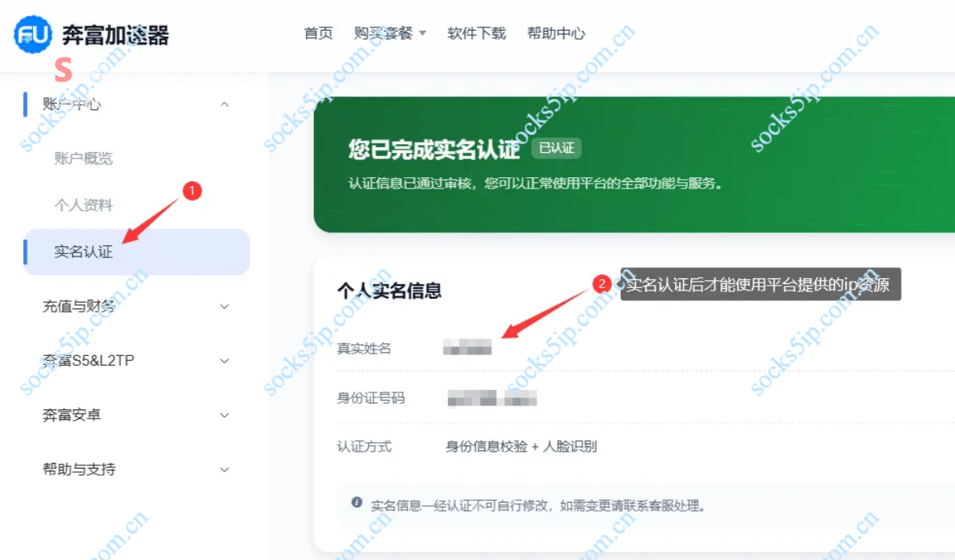This screenshot has width=955, height=560.
Task: Expand the 充值与财务 section chevron
Action: tap(225, 306)
